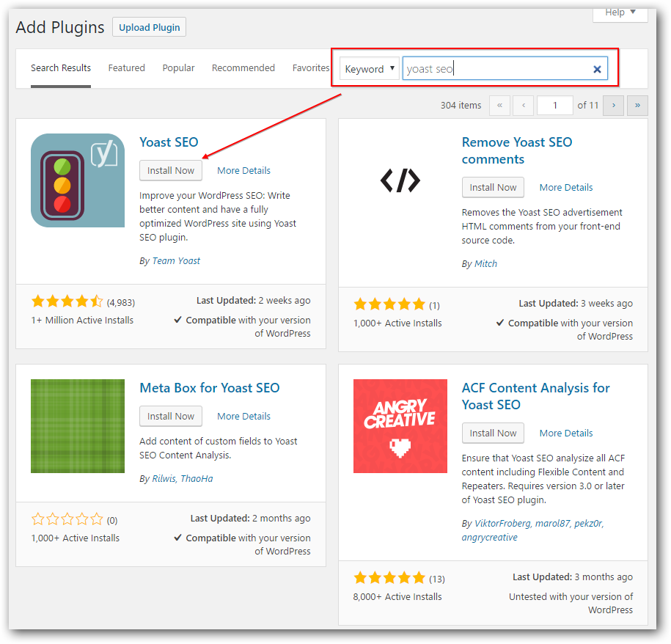
Task: Visit author pekz0r link
Action: click(589, 523)
